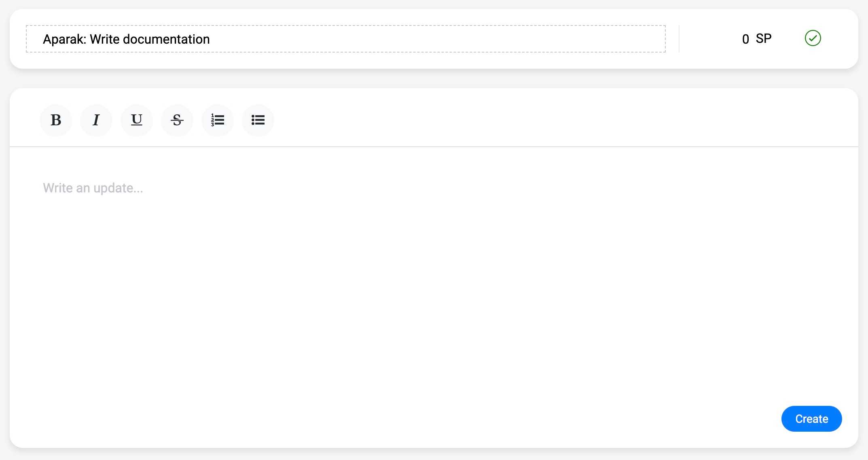This screenshot has height=460, width=868.
Task: Insert a bulleted list
Action: (x=258, y=120)
